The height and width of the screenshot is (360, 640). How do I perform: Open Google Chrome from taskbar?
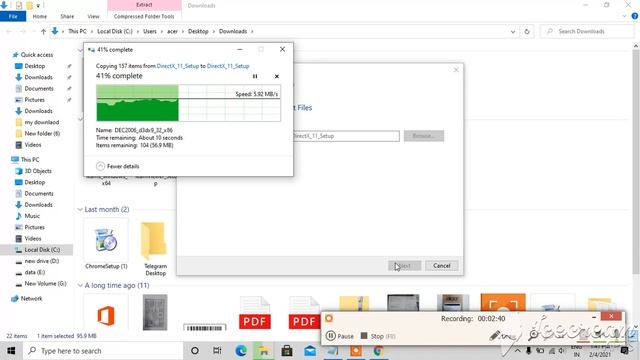378,351
